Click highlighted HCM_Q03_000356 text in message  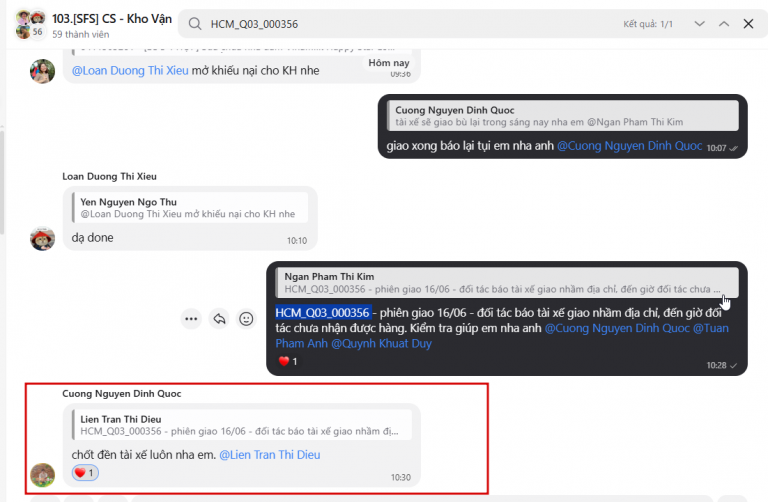tap(322, 312)
